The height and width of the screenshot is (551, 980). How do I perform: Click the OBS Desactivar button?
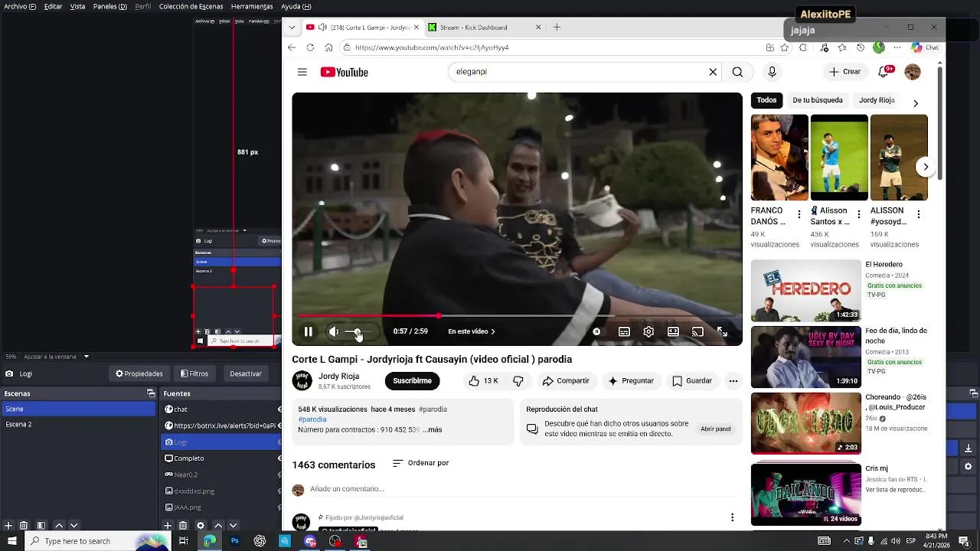point(246,373)
